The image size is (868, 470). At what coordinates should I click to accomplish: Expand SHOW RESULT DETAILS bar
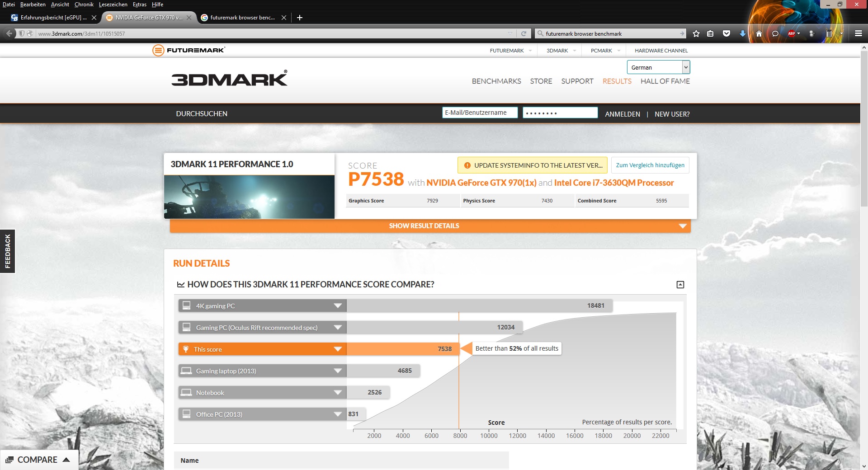tap(430, 226)
